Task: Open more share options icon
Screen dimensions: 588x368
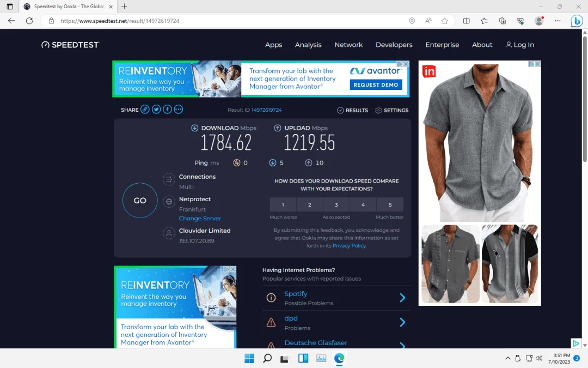Action: (x=179, y=109)
